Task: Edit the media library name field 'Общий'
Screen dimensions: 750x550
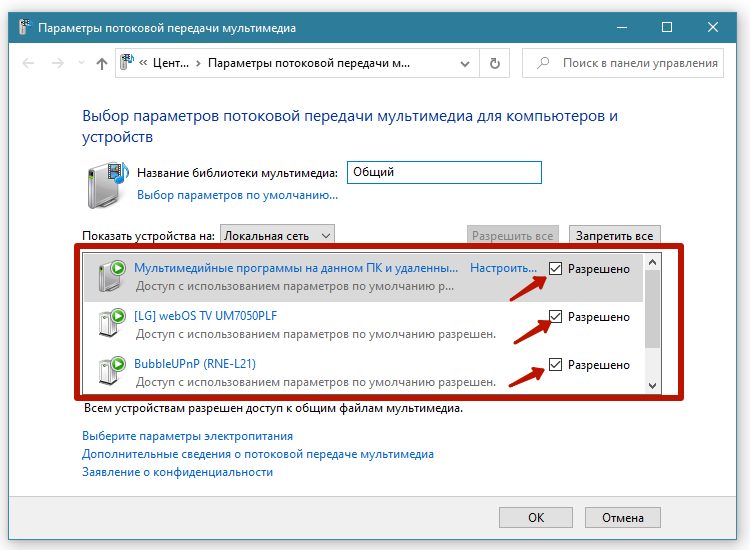Action: coord(444,172)
